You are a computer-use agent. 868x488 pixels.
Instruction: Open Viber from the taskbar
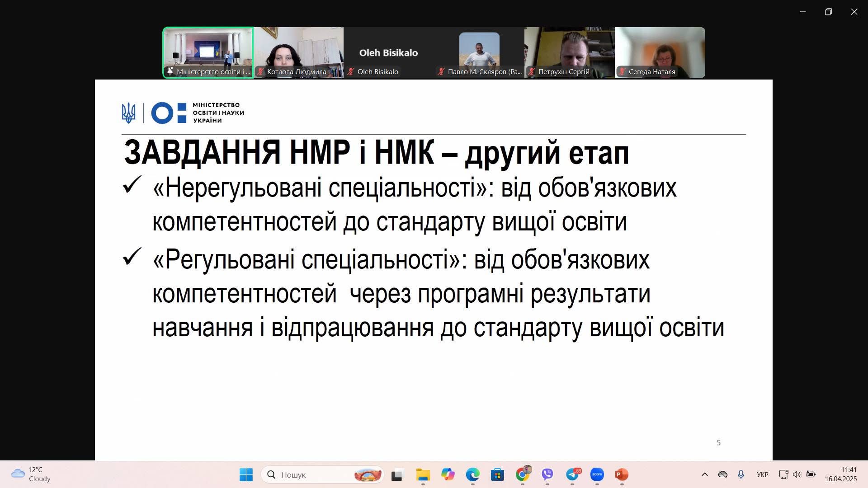[547, 474]
